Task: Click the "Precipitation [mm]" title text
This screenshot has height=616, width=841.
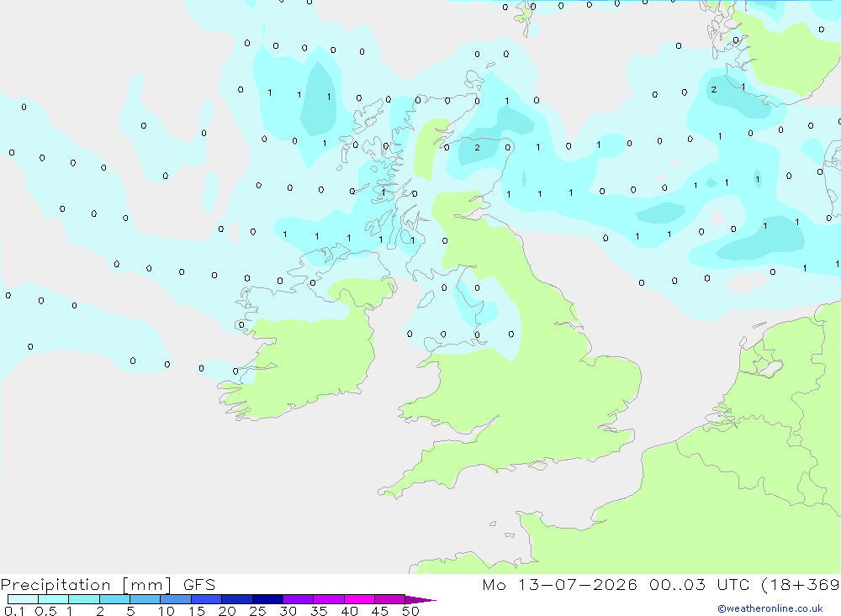Action: (x=87, y=585)
